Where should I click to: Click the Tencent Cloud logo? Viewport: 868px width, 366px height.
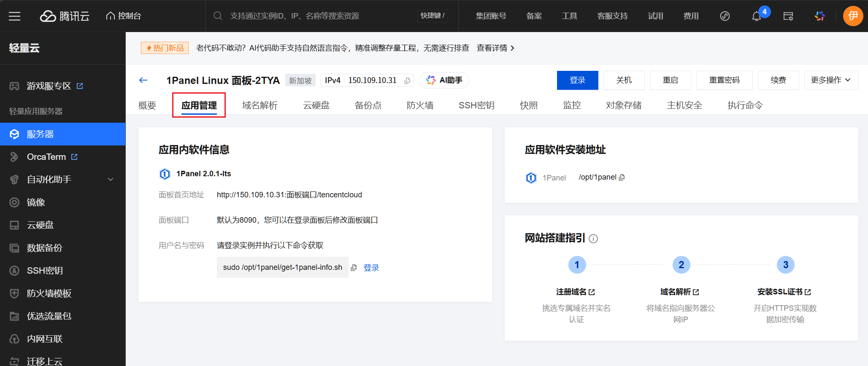(x=65, y=16)
